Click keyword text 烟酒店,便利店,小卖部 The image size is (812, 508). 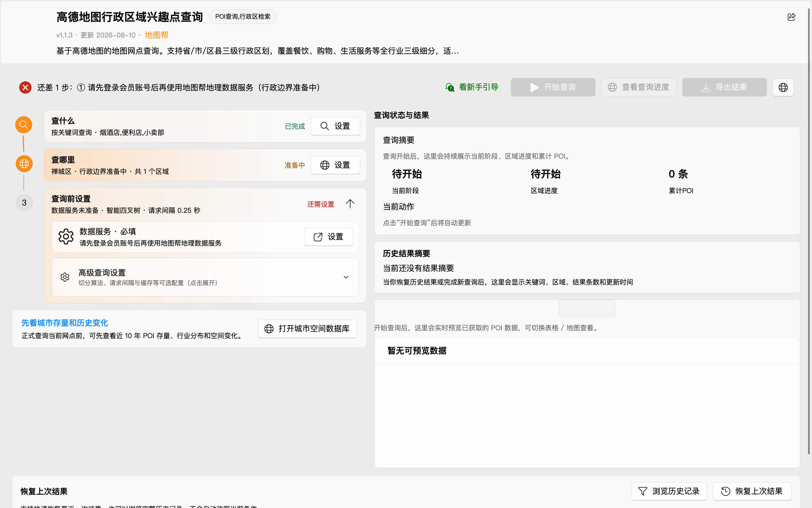point(132,132)
